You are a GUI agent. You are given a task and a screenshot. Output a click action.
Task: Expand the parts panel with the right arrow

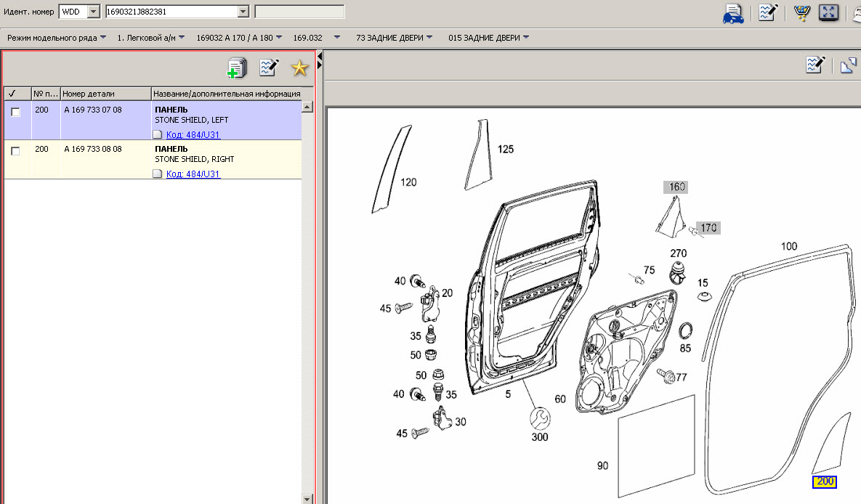(320, 65)
